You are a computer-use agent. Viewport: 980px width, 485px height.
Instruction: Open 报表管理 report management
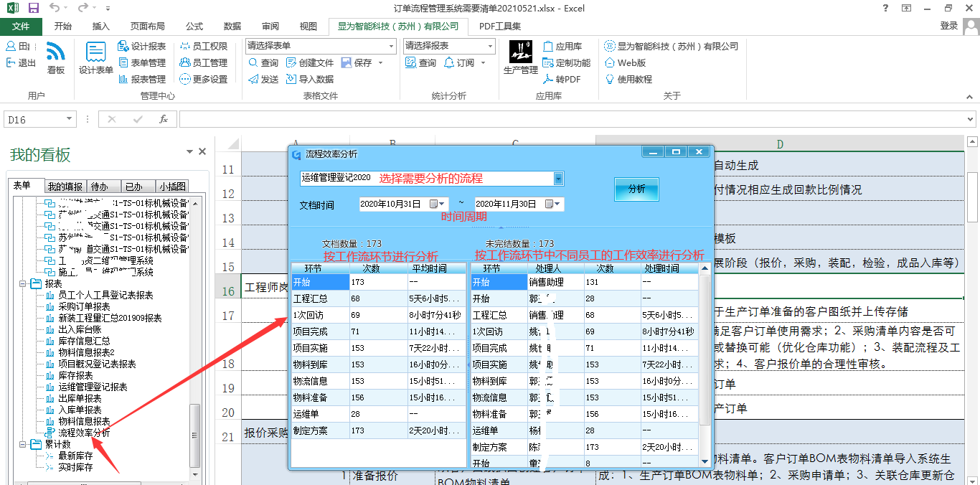pos(142,79)
